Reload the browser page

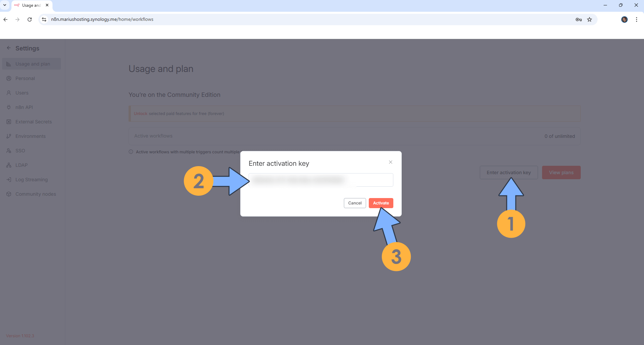[x=30, y=20]
